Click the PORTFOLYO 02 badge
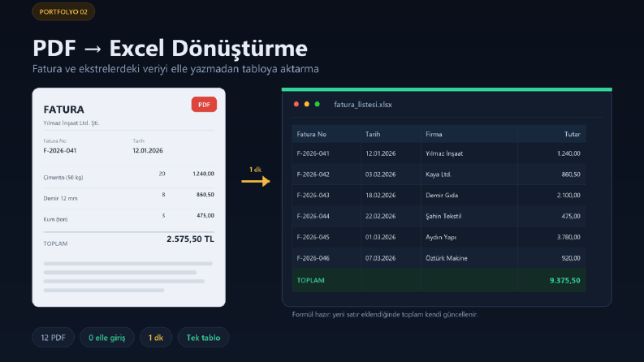 tap(63, 12)
